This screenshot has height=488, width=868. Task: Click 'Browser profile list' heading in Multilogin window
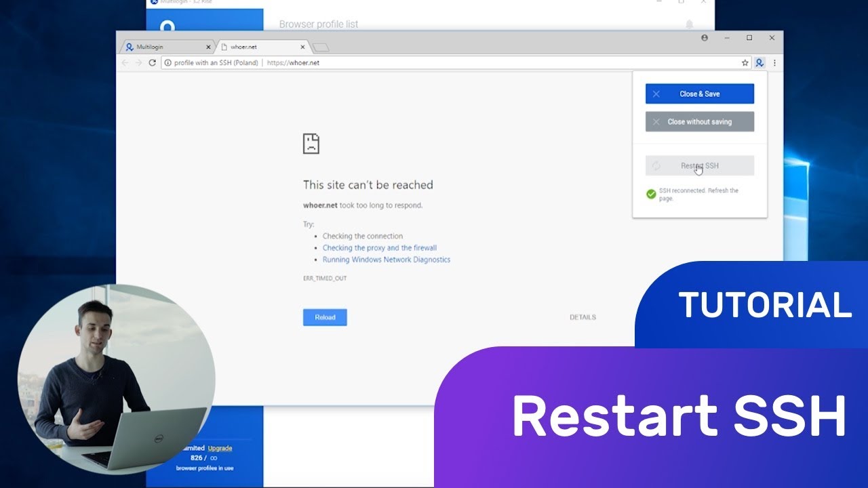[x=319, y=24]
